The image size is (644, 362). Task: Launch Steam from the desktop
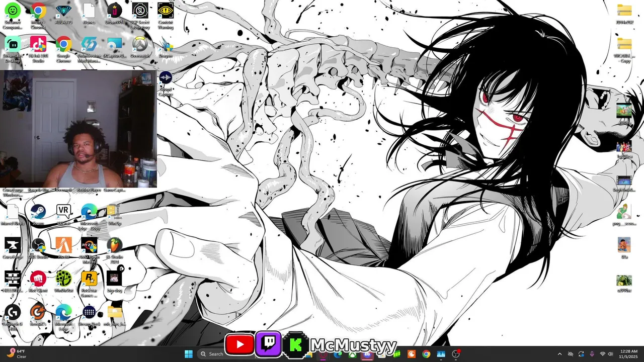click(38, 215)
